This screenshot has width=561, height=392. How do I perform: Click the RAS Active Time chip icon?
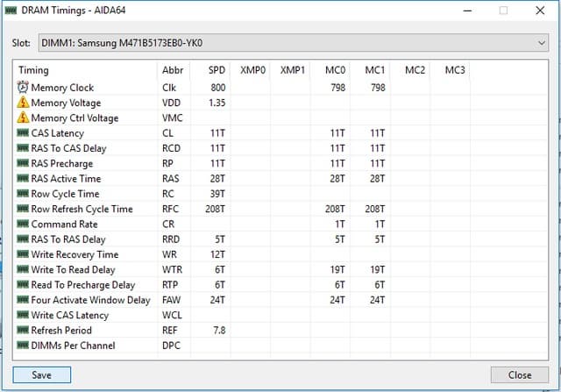(23, 178)
